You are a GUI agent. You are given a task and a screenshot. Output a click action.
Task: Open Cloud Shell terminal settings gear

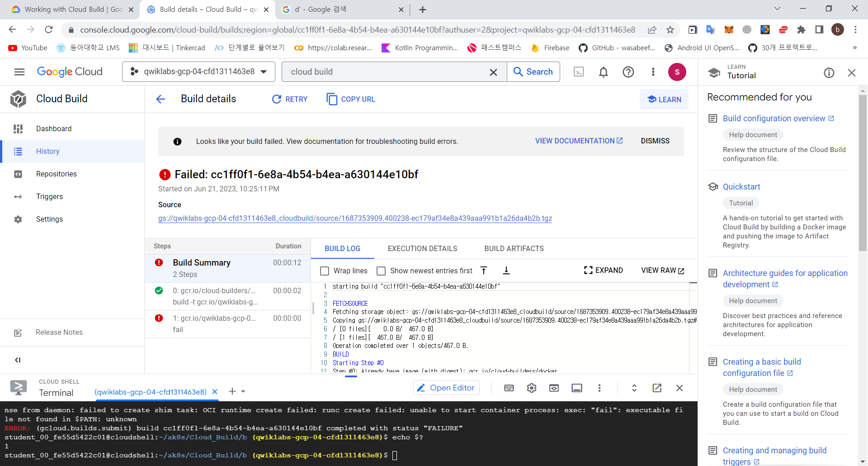(532, 388)
